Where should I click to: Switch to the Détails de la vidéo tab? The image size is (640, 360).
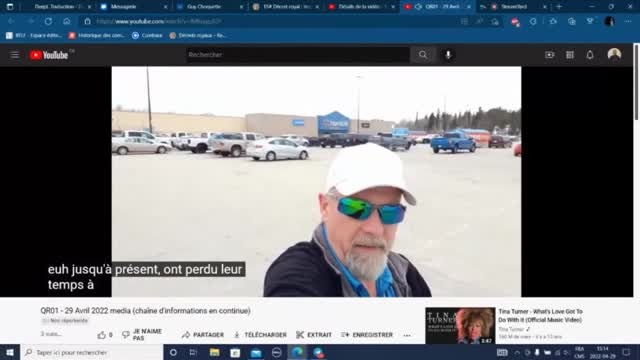point(361,7)
